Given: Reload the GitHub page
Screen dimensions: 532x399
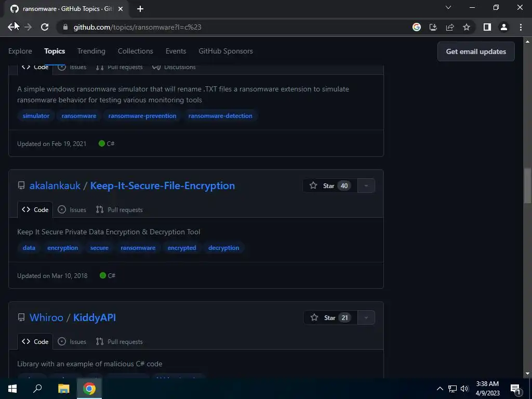Looking at the screenshot, I should [x=45, y=27].
